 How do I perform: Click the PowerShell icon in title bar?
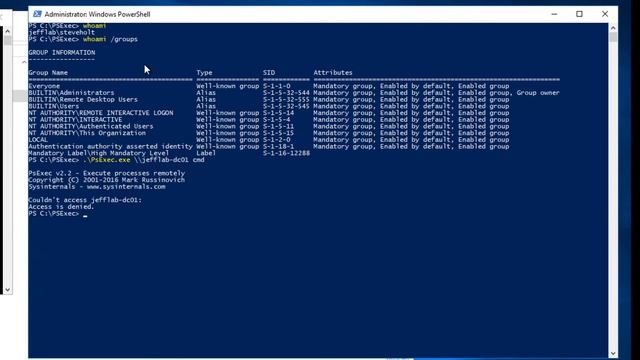tap(37, 14)
